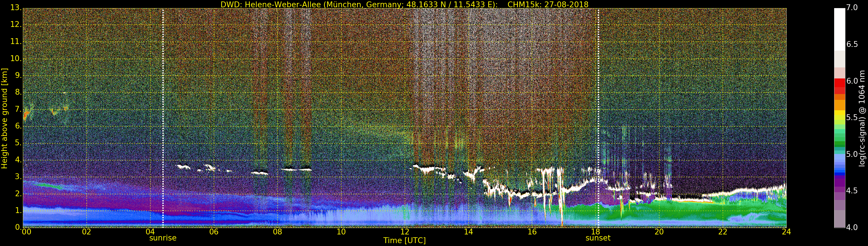
Task: Click the '0.' height axis tick label
Action: point(18,227)
